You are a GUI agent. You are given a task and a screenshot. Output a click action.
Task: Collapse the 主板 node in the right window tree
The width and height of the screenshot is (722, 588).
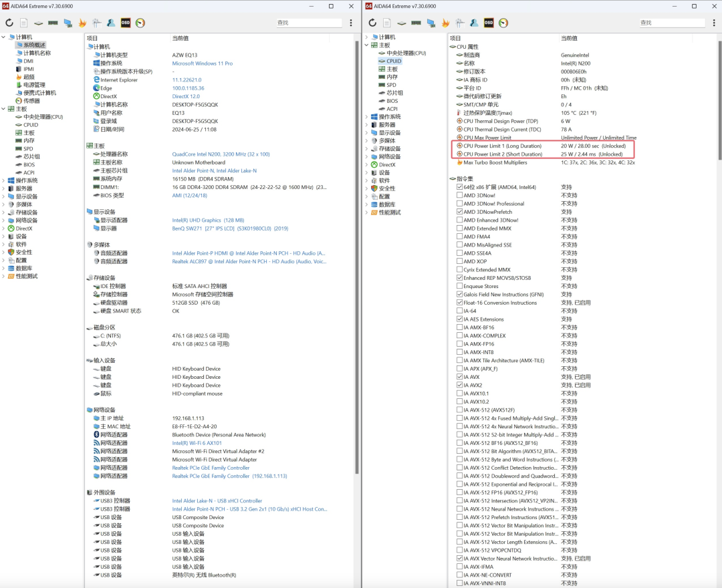367,45
